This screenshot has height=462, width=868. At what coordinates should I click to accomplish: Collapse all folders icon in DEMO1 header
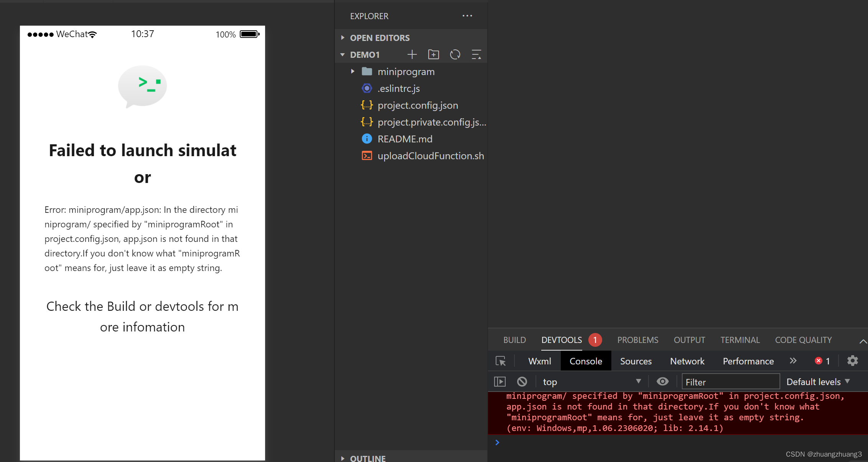pos(476,55)
